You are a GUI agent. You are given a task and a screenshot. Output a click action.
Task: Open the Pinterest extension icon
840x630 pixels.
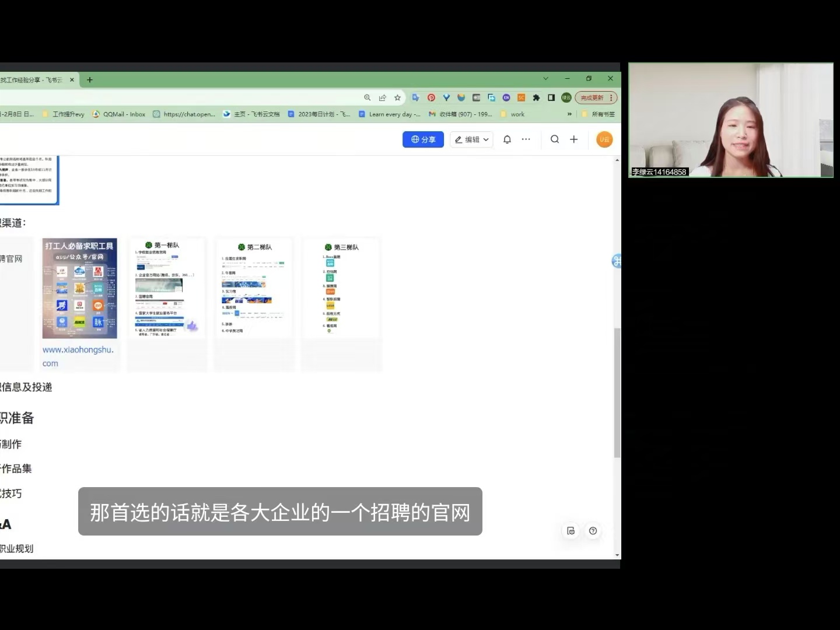(431, 97)
